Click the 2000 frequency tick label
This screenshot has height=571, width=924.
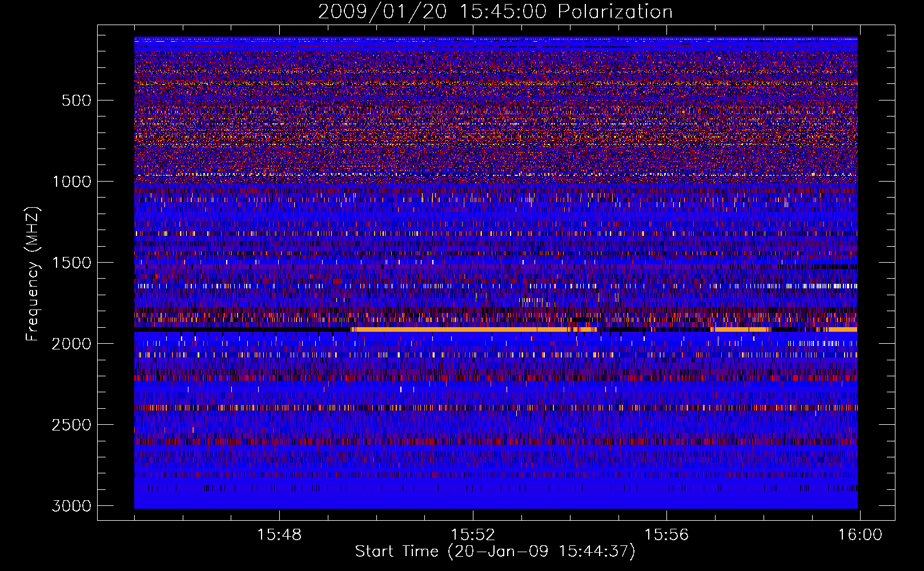(71, 344)
